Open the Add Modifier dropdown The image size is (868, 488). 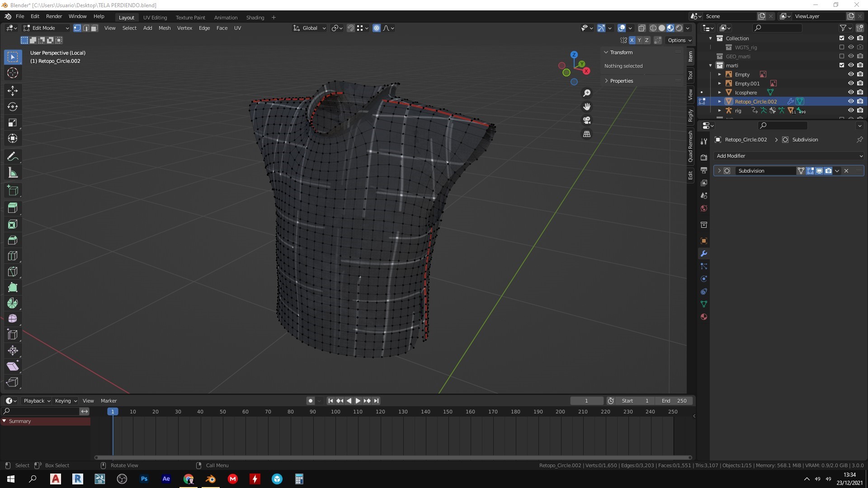tap(789, 156)
